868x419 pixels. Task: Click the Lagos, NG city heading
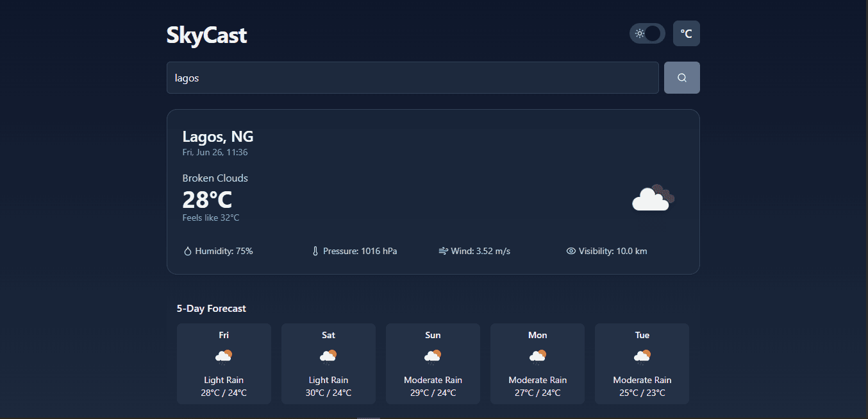[218, 137]
